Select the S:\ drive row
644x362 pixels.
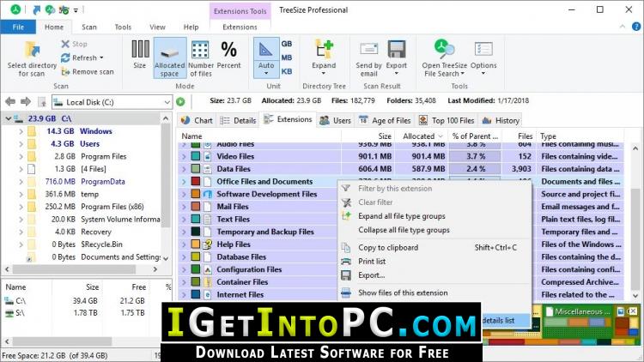tap(86, 313)
